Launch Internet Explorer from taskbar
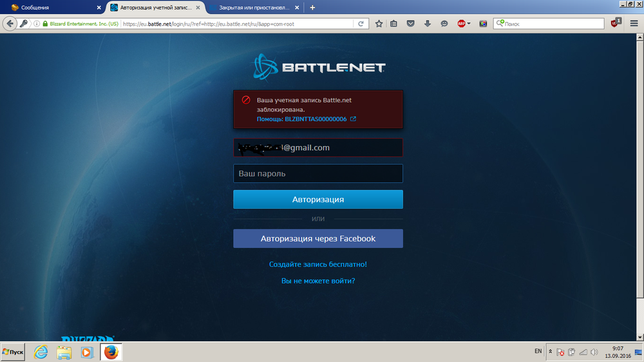 coord(41,352)
